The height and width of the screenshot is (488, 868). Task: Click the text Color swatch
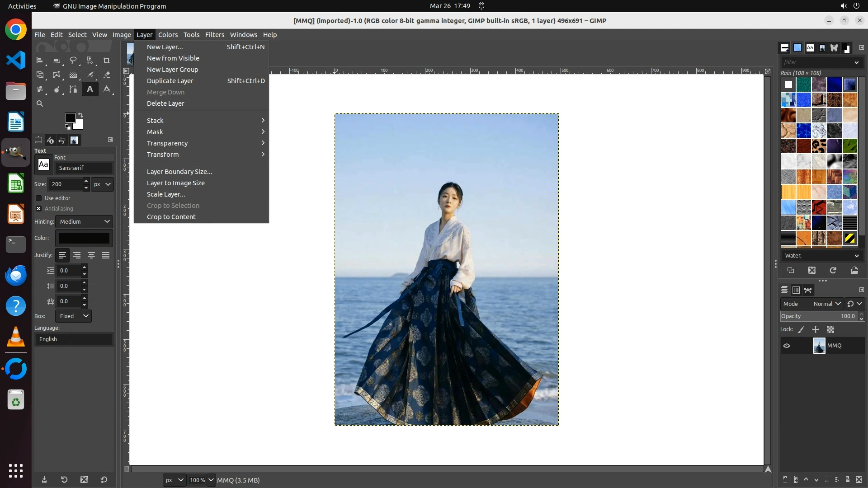click(84, 238)
